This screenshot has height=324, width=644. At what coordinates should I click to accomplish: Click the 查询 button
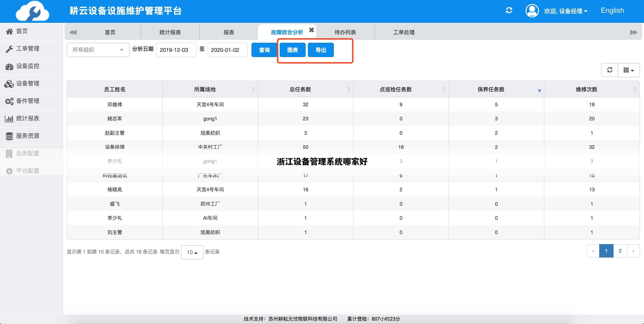[x=264, y=50]
